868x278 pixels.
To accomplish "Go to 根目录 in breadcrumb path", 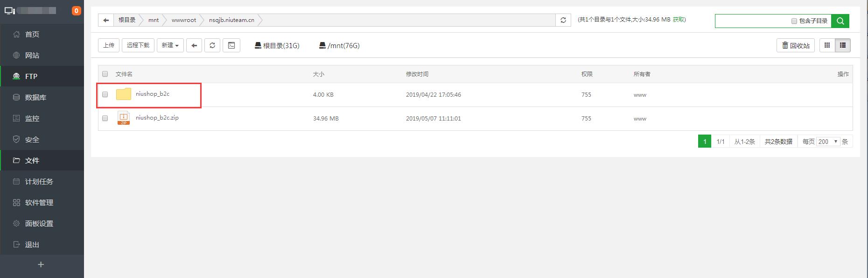I will click(x=126, y=20).
